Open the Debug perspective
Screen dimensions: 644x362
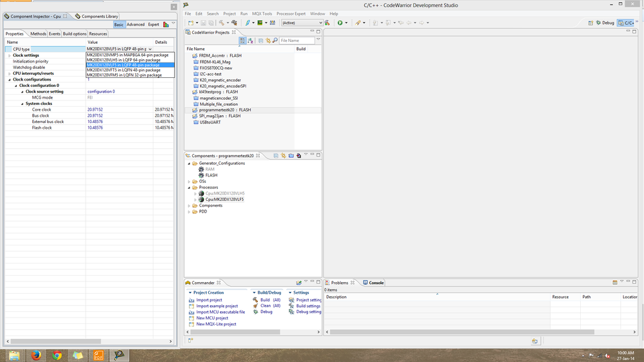[605, 23]
